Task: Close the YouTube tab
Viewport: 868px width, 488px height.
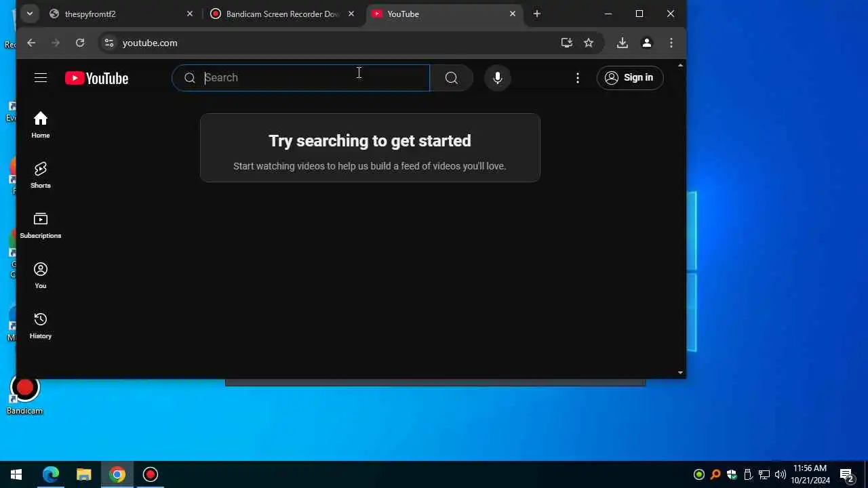Action: [513, 14]
